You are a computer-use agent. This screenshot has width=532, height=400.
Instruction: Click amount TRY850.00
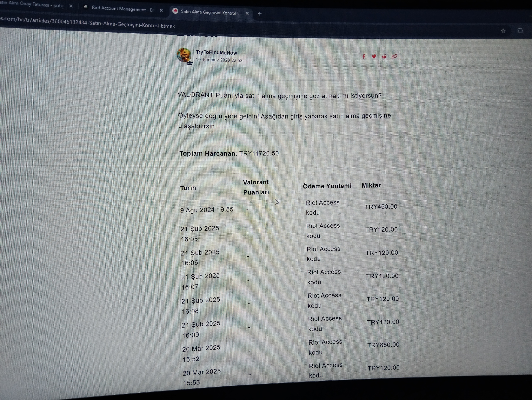click(x=383, y=345)
